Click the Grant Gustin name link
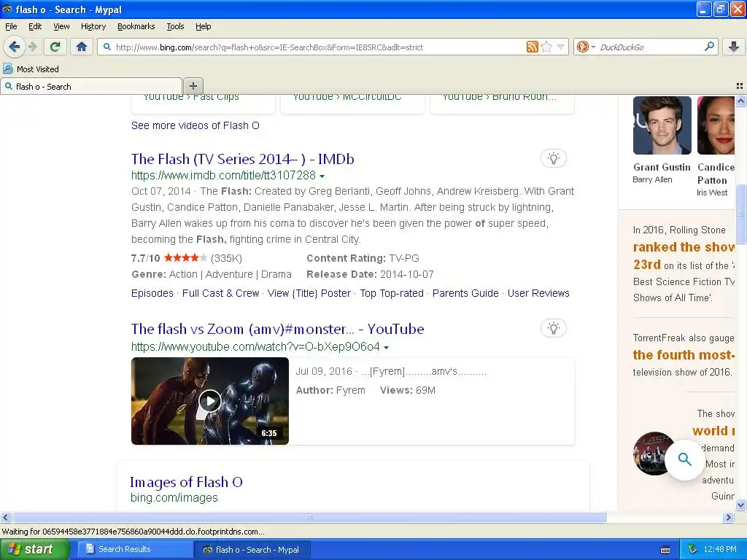Screen dimensions: 747x560 [662, 167]
